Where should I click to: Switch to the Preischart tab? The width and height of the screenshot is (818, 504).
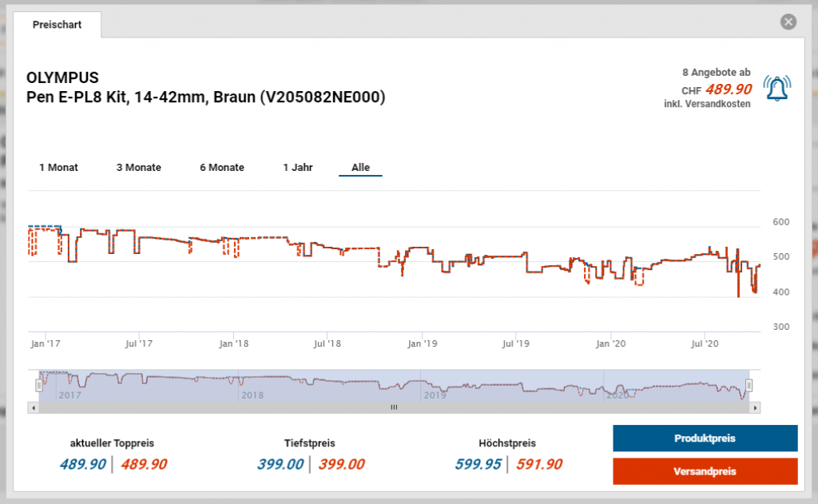(57, 25)
